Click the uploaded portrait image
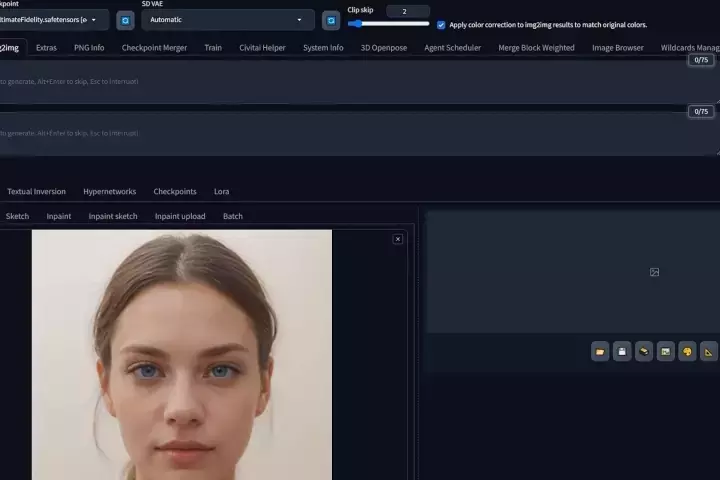This screenshot has width=720, height=480. click(182, 355)
